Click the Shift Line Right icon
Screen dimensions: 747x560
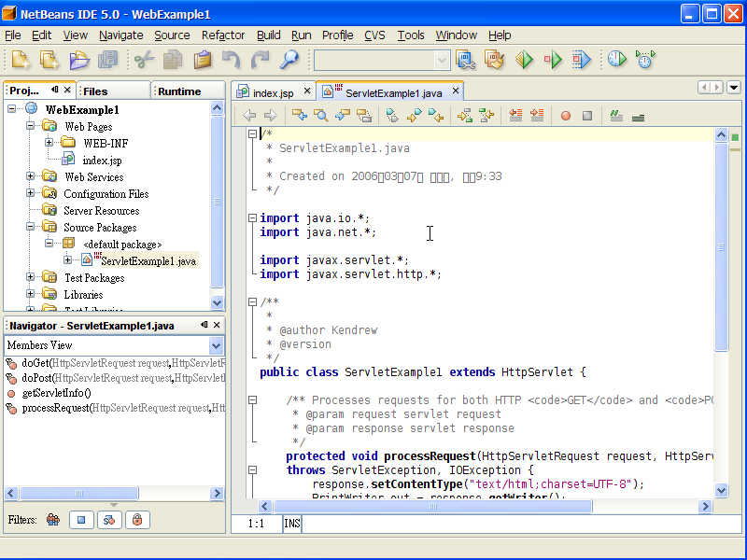point(537,115)
